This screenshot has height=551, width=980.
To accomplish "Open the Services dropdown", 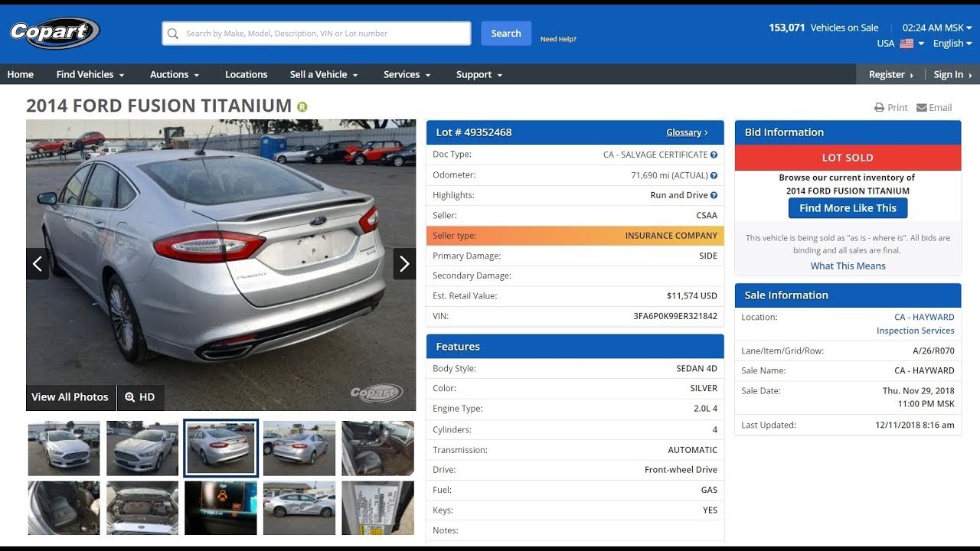I will click(407, 74).
